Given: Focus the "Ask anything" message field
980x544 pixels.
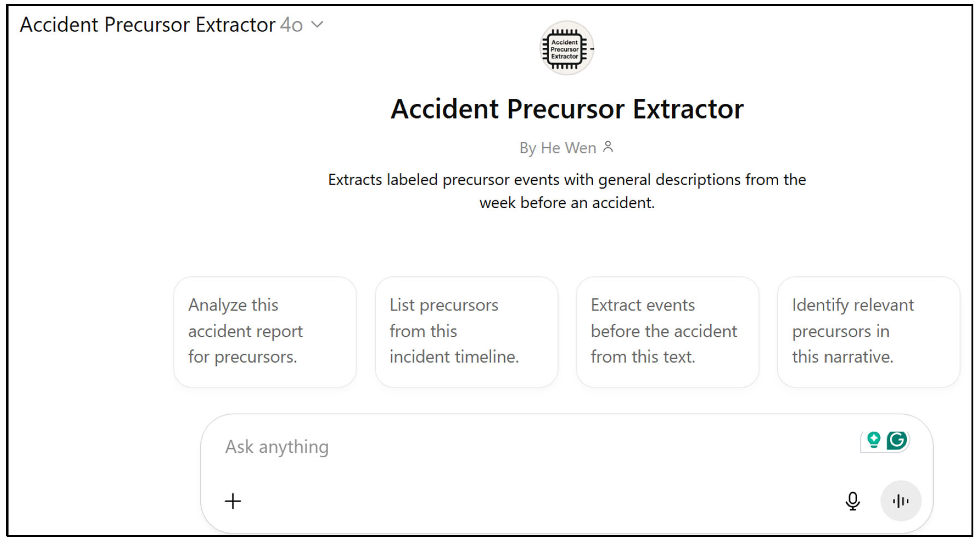Looking at the screenshot, I should (x=495, y=447).
